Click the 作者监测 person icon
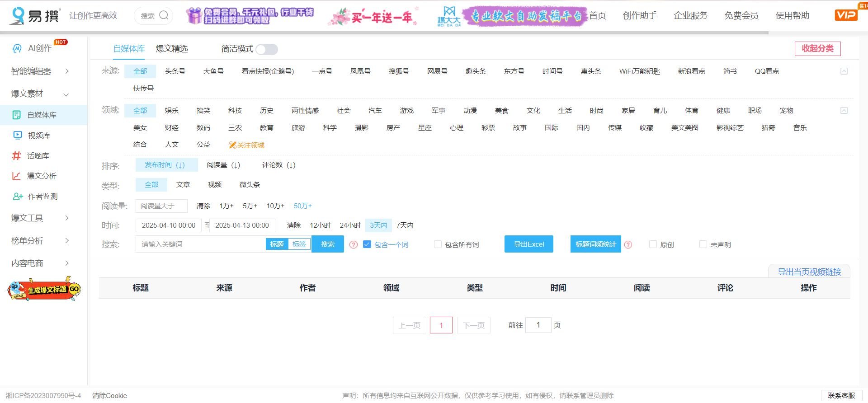868x403 pixels. tap(18, 197)
